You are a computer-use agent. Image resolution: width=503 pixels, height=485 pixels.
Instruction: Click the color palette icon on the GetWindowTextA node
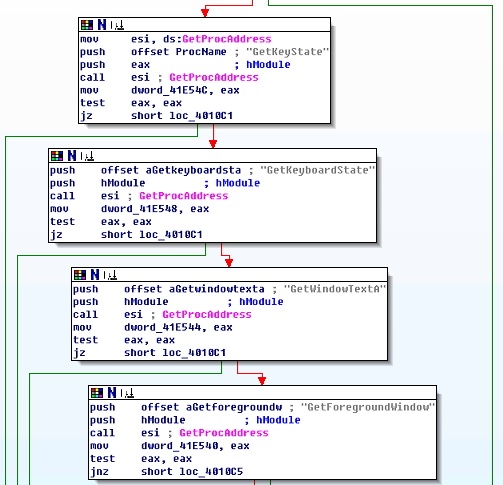click(80, 275)
